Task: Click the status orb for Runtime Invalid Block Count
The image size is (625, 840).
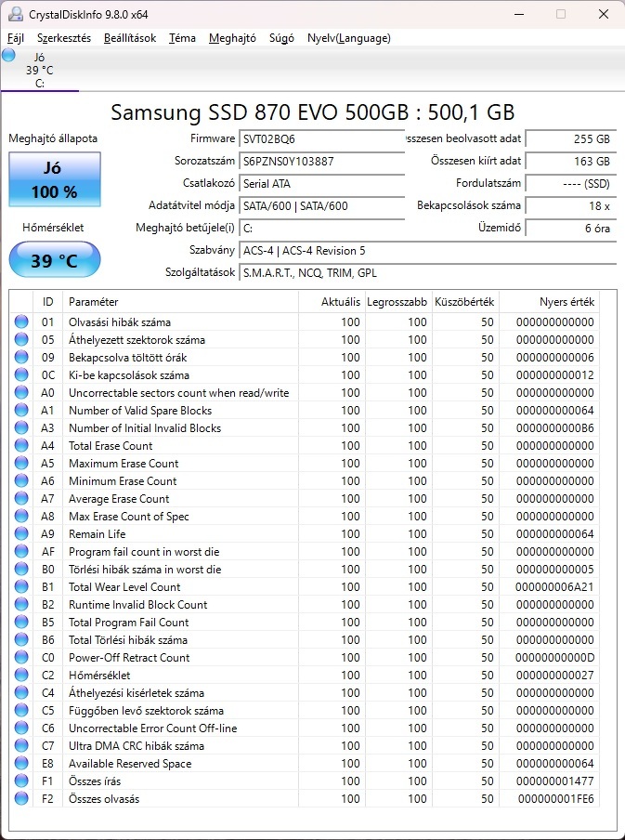Action: pyautogui.click(x=21, y=605)
